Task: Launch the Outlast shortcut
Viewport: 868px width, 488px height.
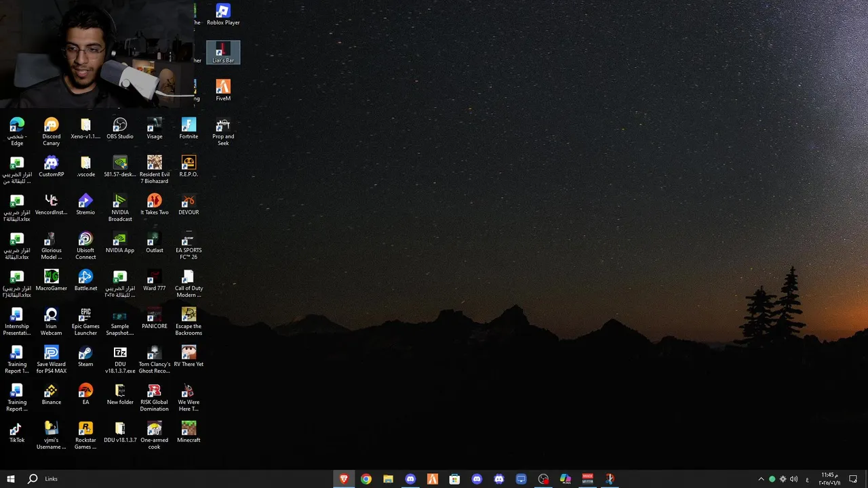Action: 155,242
